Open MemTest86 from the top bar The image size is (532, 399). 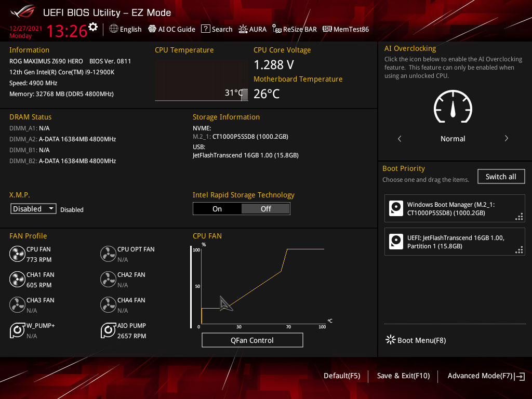coord(345,29)
